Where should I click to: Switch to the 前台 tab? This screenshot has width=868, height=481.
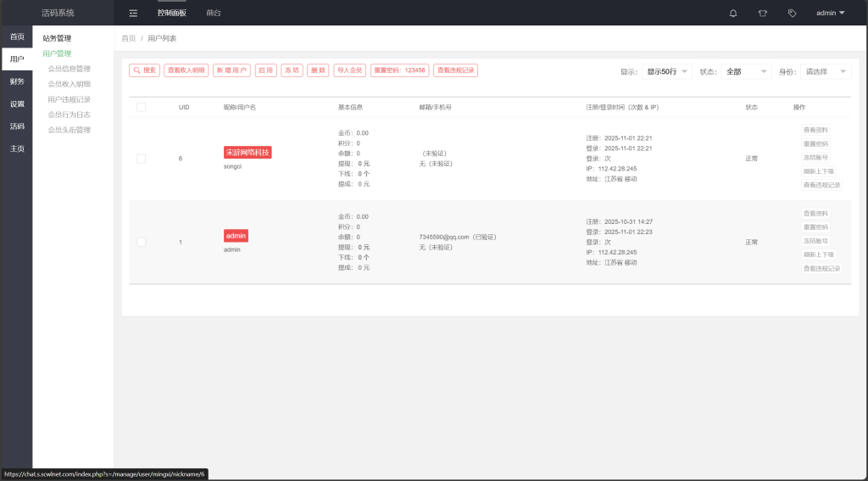coord(214,13)
